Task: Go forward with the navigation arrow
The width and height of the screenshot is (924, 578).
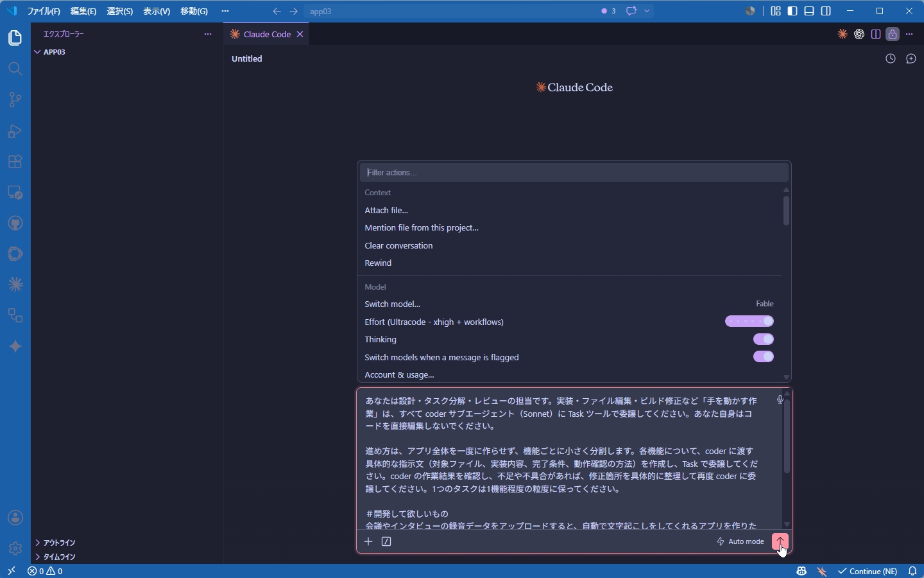Action: click(x=293, y=11)
